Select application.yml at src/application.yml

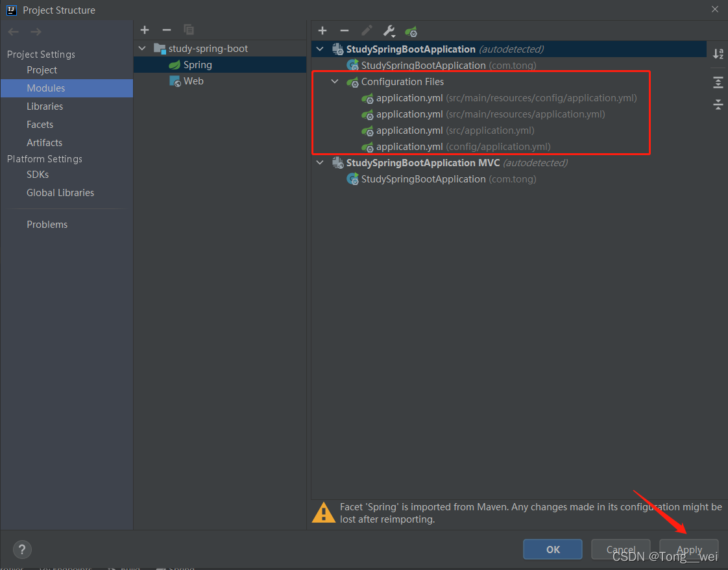coord(509,130)
